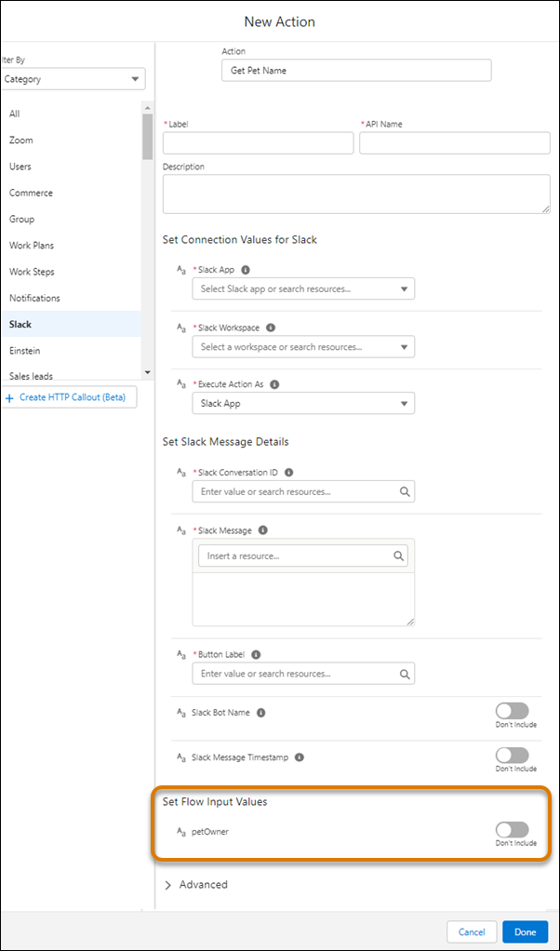Click the Slack Bot Name info icon

260,713
